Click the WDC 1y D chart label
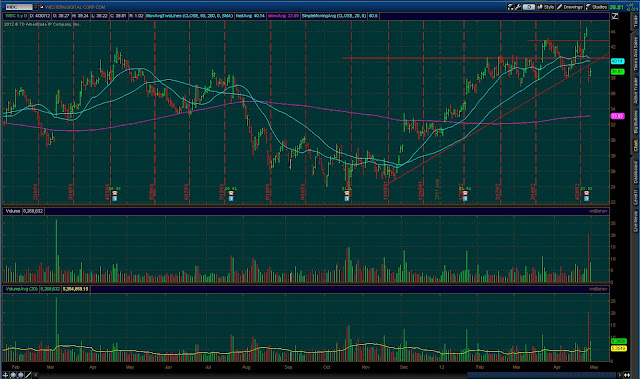 click(x=16, y=16)
